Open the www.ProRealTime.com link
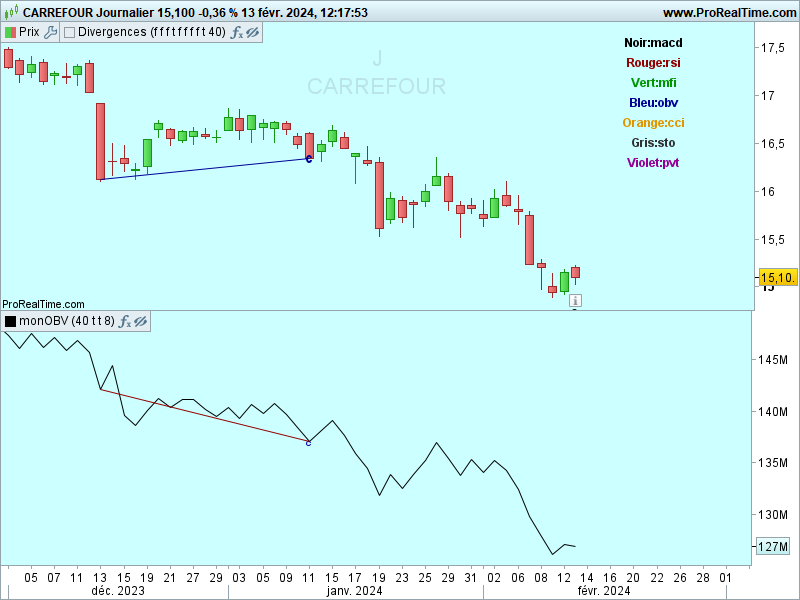This screenshot has width=800, height=600. tap(730, 13)
